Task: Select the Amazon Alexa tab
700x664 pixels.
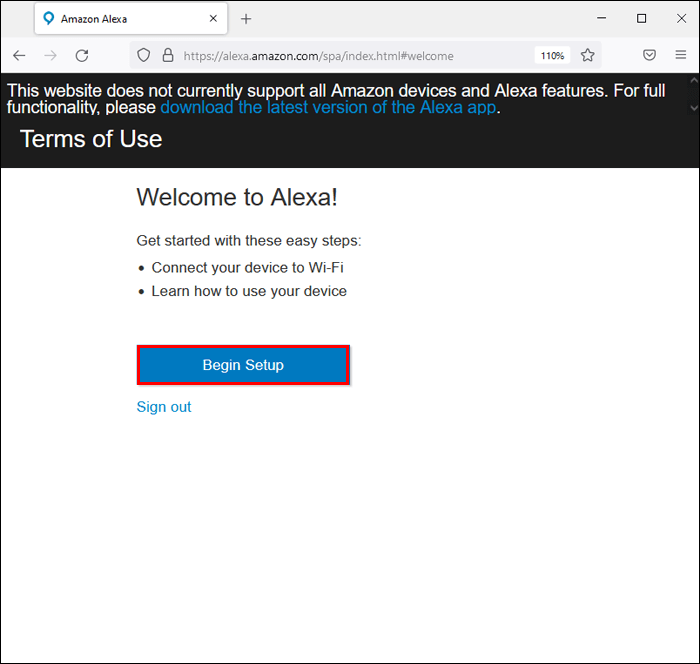Action: pos(131,19)
